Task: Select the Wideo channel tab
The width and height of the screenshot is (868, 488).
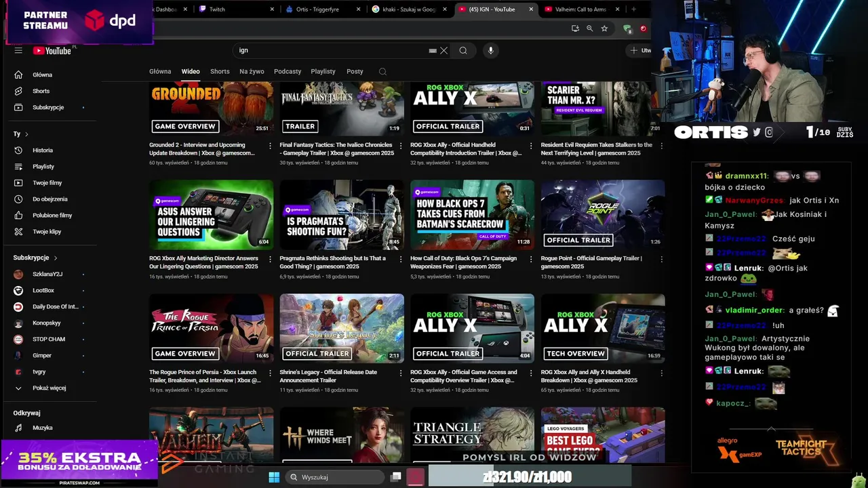Action: tap(191, 71)
